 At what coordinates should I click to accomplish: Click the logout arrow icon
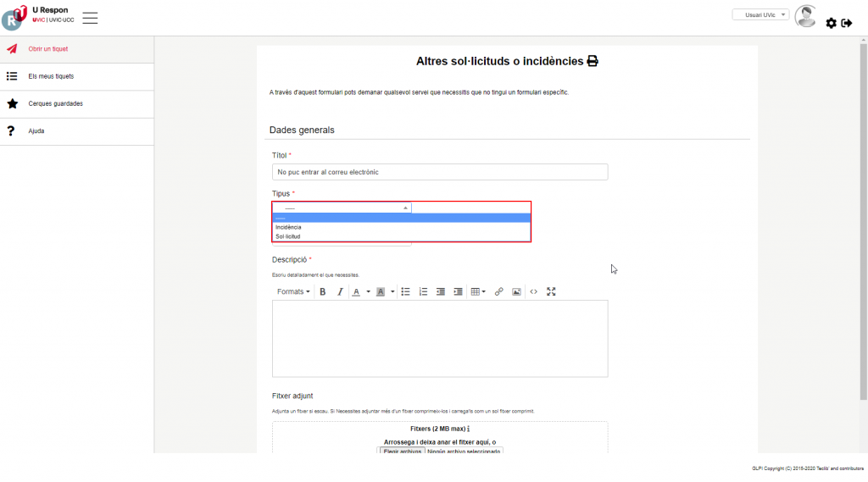(846, 23)
